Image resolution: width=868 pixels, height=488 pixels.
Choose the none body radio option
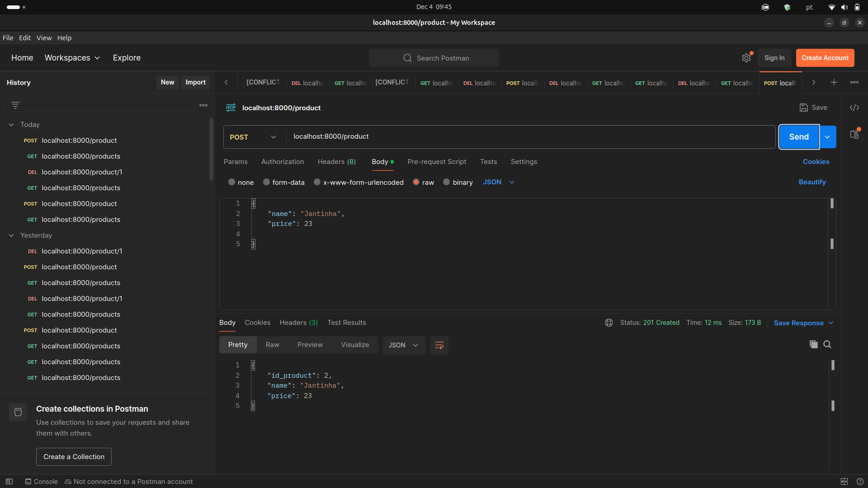tap(232, 182)
